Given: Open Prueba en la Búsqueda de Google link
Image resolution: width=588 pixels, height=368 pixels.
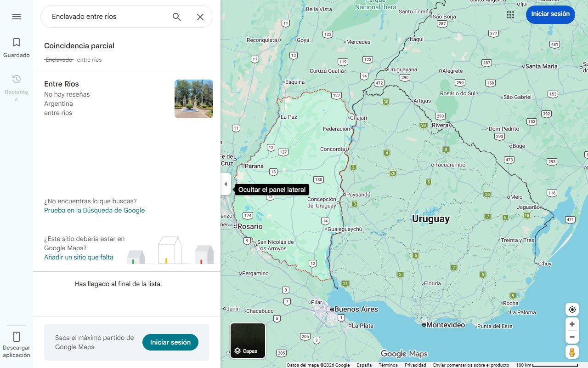Looking at the screenshot, I should 94,210.
